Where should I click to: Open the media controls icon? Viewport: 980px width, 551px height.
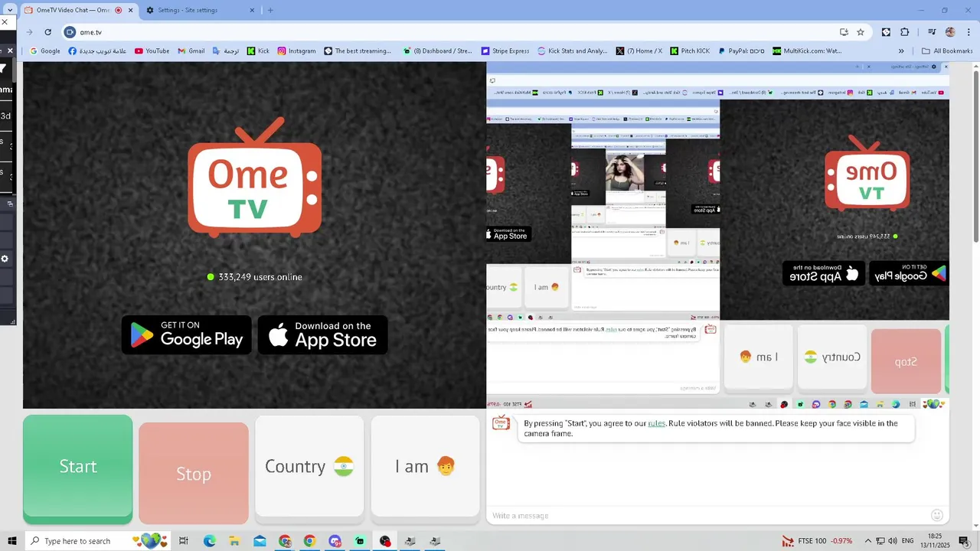click(x=932, y=32)
